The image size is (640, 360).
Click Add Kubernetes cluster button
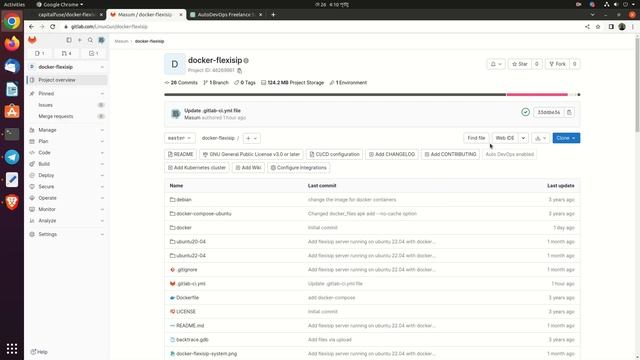pyautogui.click(x=197, y=168)
